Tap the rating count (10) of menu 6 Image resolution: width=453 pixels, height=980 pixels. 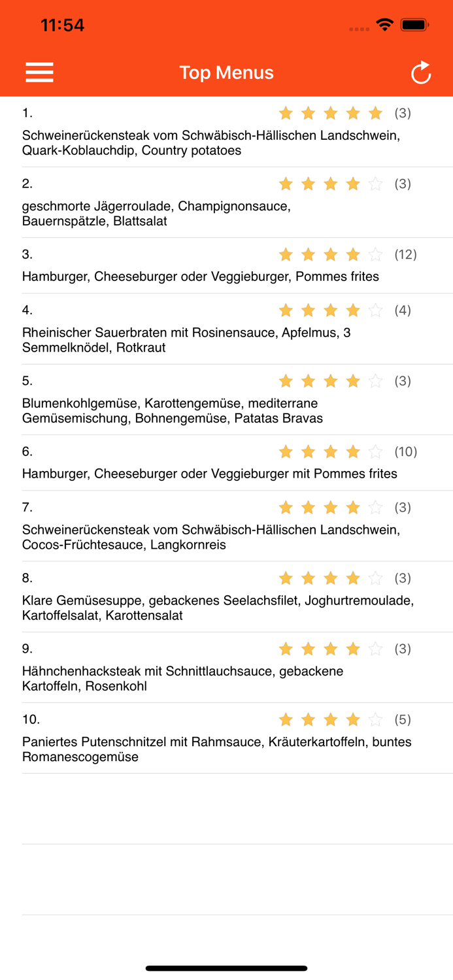point(405,451)
